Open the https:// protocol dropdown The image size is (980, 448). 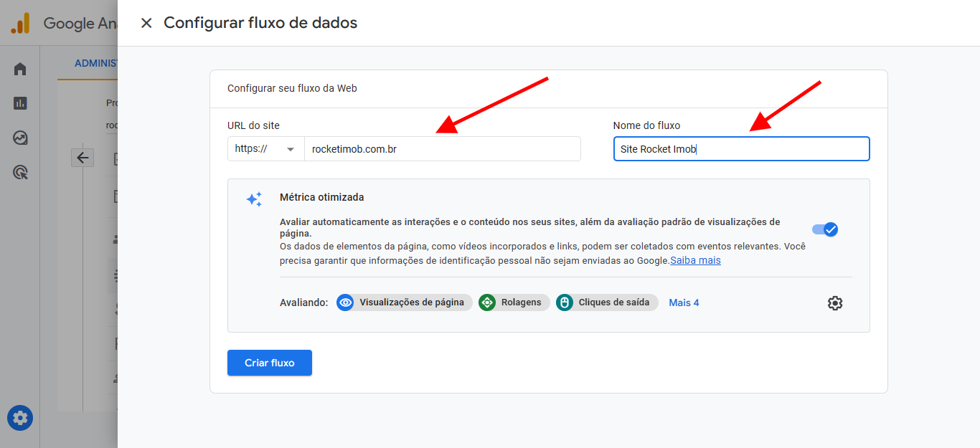[x=265, y=149]
